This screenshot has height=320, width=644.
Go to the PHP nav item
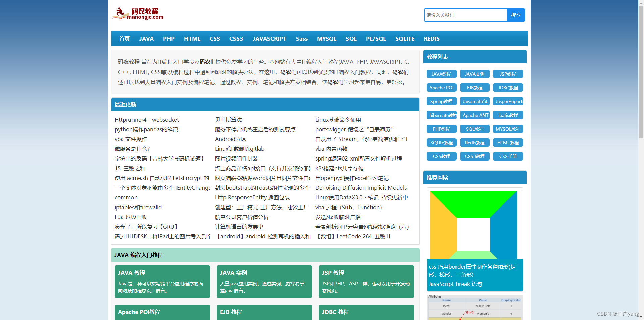[x=169, y=39]
